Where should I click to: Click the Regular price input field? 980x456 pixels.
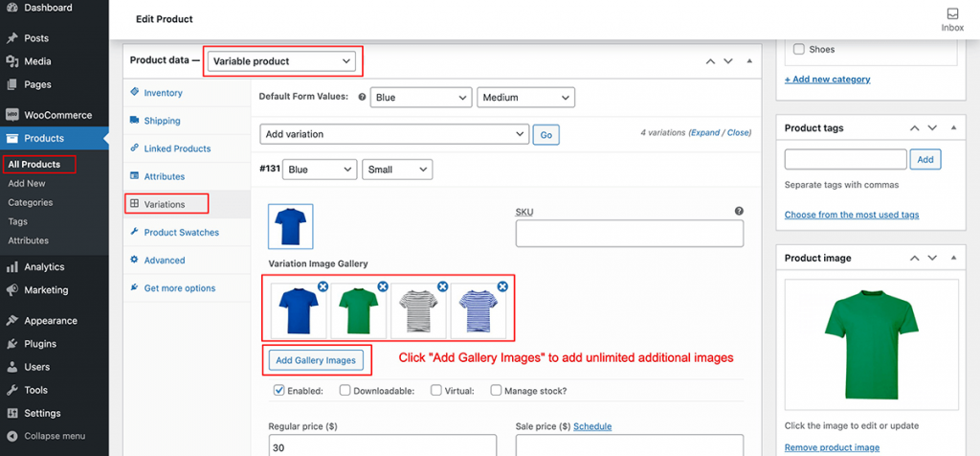[382, 446]
